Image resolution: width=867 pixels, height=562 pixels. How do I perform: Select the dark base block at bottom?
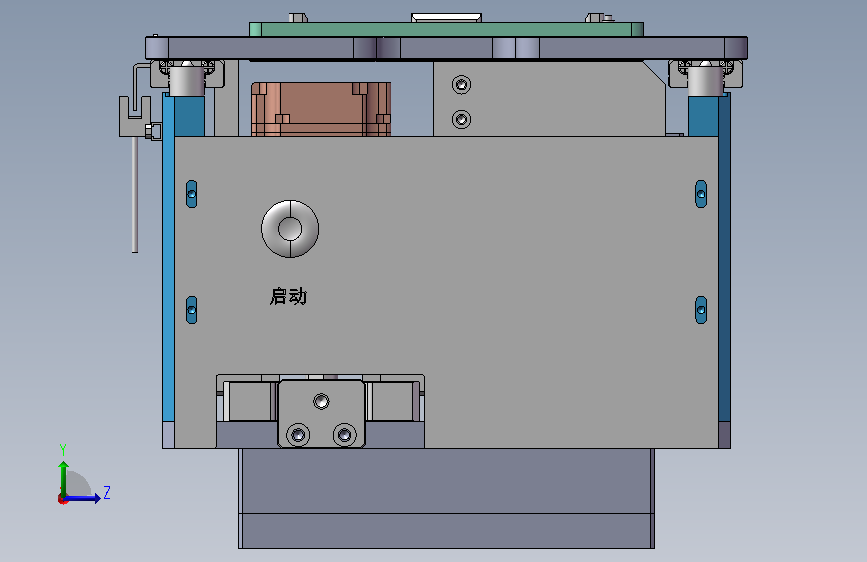point(446,498)
